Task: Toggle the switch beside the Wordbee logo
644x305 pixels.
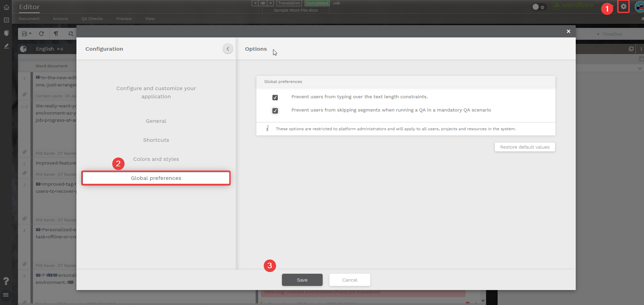Action: point(538,7)
